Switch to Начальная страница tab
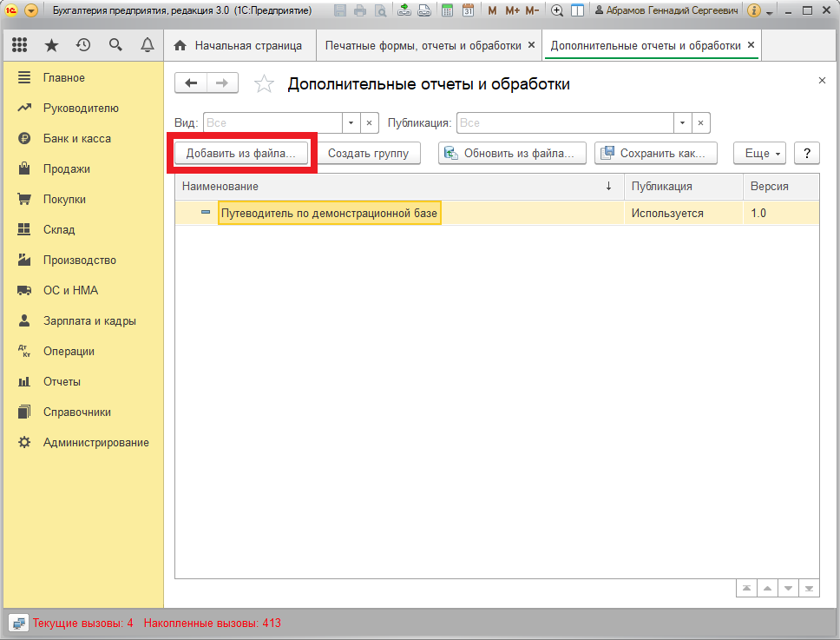Screen dimensions: 840x640 click(239, 45)
